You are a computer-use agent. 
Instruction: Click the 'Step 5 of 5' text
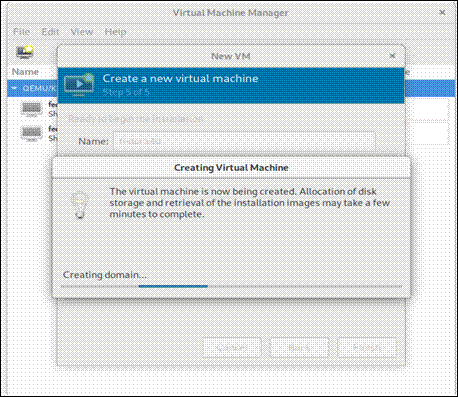point(126,92)
